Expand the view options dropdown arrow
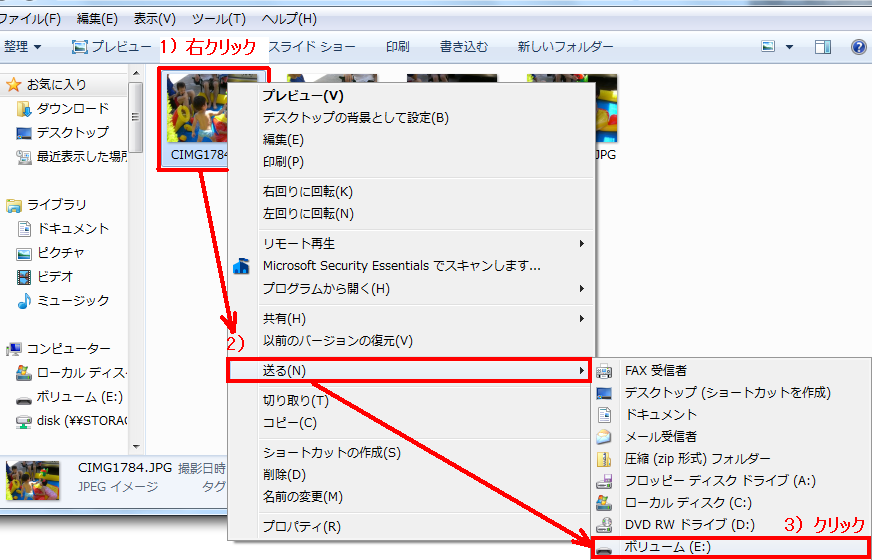This screenshot has width=872, height=560. [789, 47]
